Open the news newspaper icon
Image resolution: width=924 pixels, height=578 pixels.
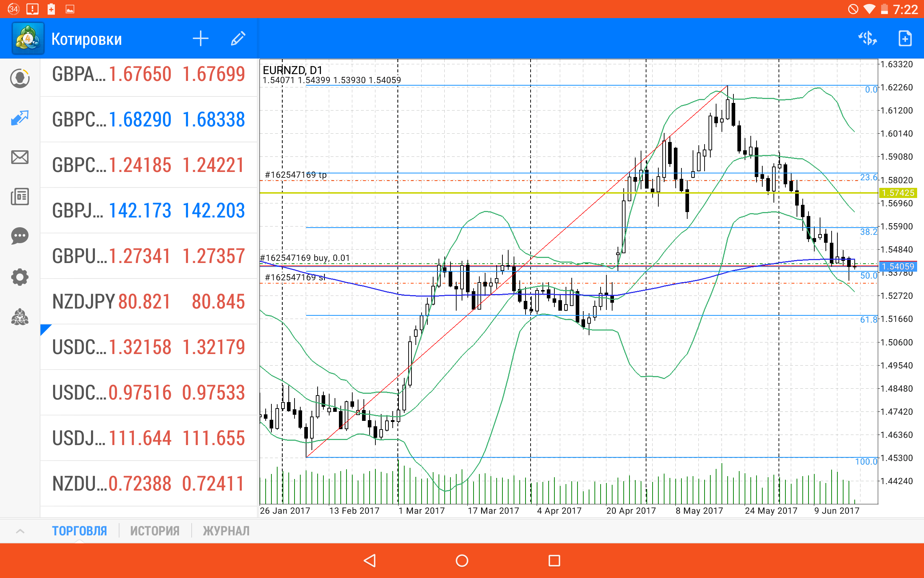click(x=20, y=197)
